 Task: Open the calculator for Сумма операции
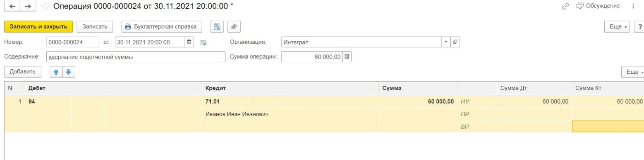(347, 56)
